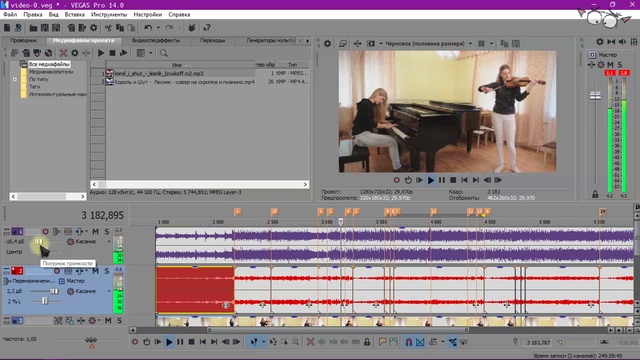Open preview quality dropdown Черновое

pyautogui.click(x=470, y=43)
